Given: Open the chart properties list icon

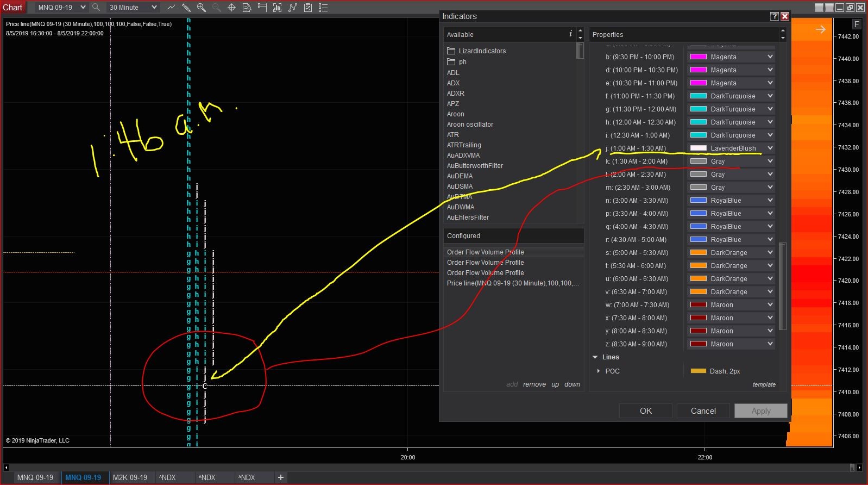Looking at the screenshot, I should [323, 8].
